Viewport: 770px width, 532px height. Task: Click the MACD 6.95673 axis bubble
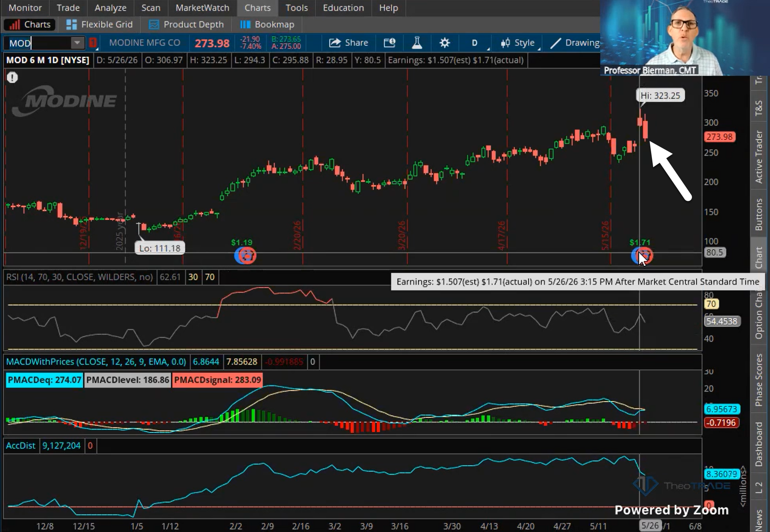point(722,409)
